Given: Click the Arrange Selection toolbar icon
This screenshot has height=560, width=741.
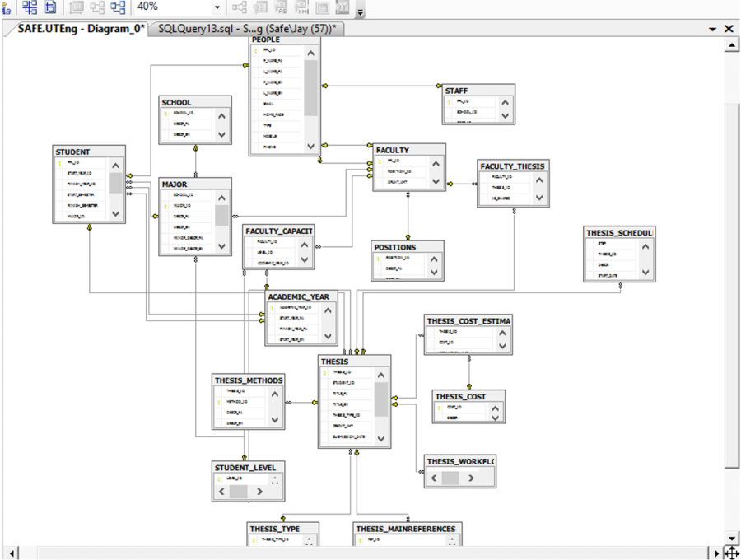Looking at the screenshot, I should point(97,7).
